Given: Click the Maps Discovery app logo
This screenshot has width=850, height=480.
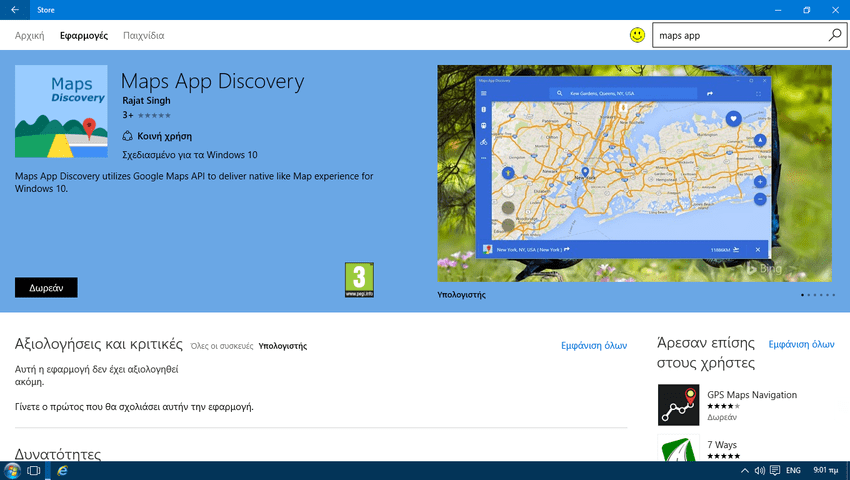Looking at the screenshot, I should pyautogui.click(x=61, y=112).
